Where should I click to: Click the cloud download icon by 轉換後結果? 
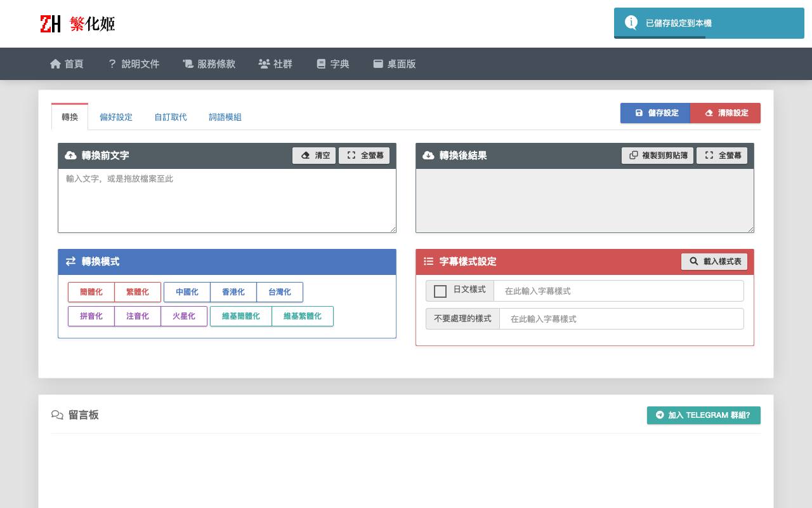tap(428, 156)
